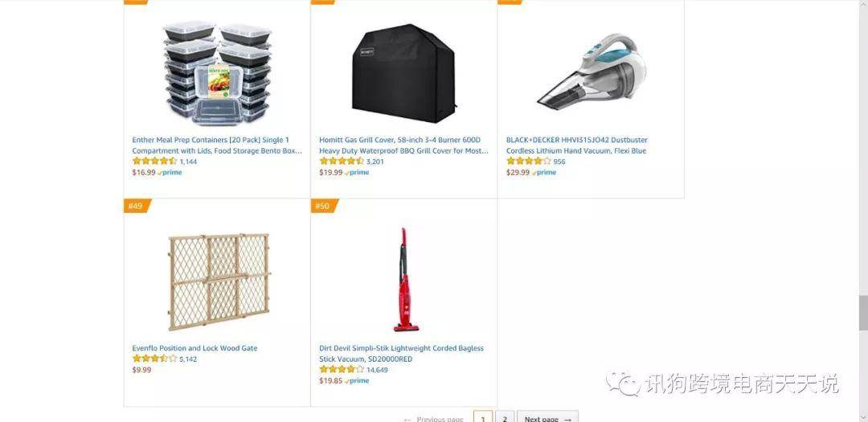868x422 pixels.
Task: View star rating of Homitt Grill Cover
Action: coord(342,161)
